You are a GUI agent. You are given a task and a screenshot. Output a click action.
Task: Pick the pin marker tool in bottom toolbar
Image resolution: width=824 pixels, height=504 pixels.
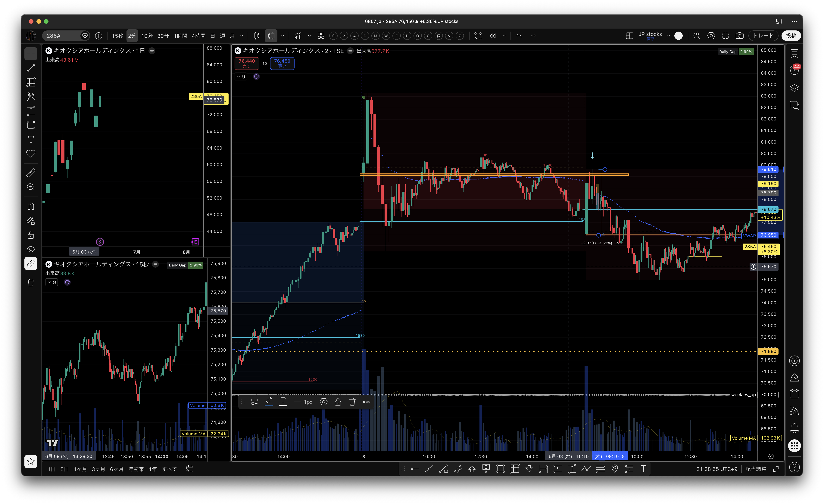click(615, 469)
